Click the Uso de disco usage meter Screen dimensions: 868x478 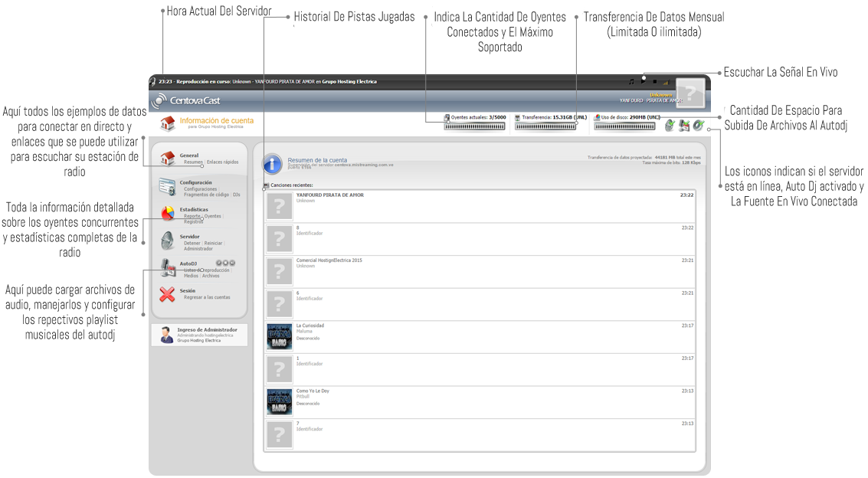pos(624,126)
